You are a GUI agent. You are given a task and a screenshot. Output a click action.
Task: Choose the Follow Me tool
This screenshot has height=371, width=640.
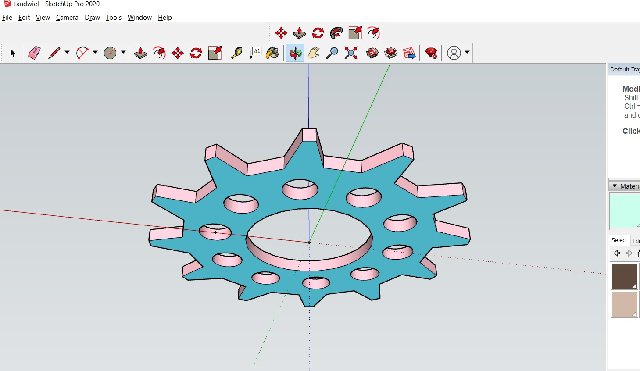336,33
